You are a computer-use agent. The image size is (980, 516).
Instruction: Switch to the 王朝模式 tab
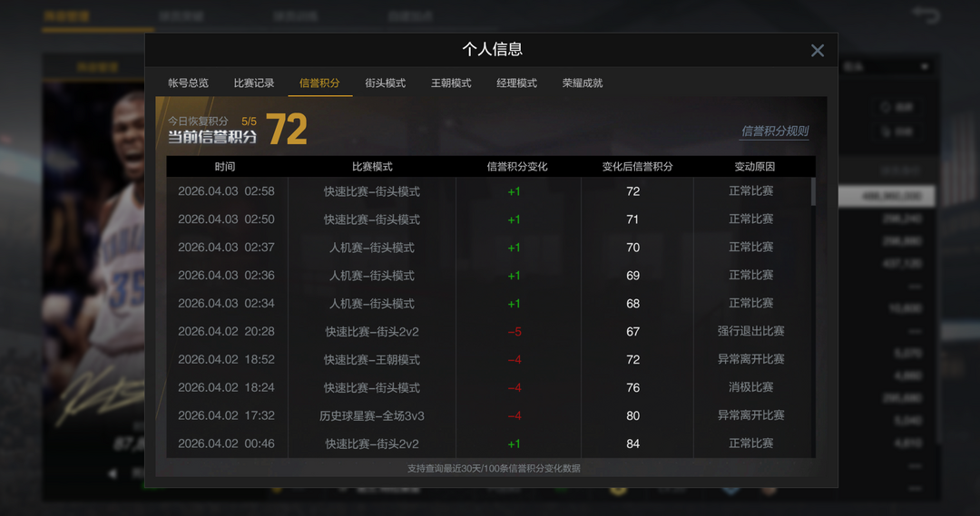coord(451,83)
